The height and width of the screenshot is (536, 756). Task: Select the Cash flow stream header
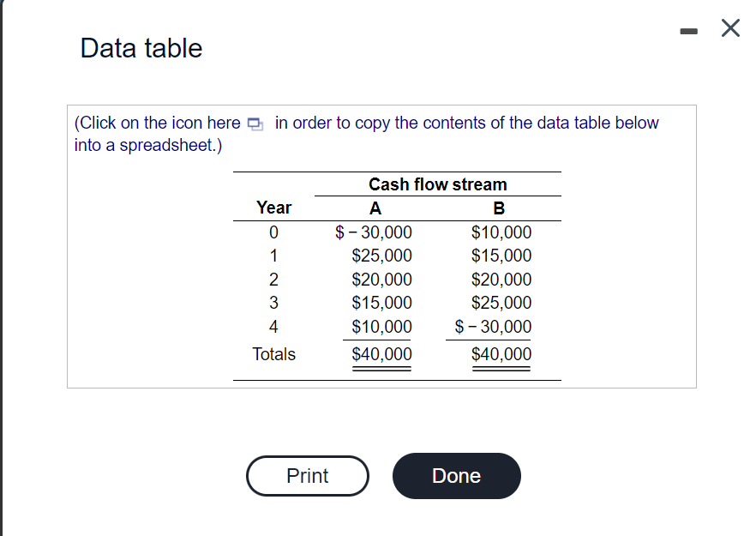coord(437,184)
